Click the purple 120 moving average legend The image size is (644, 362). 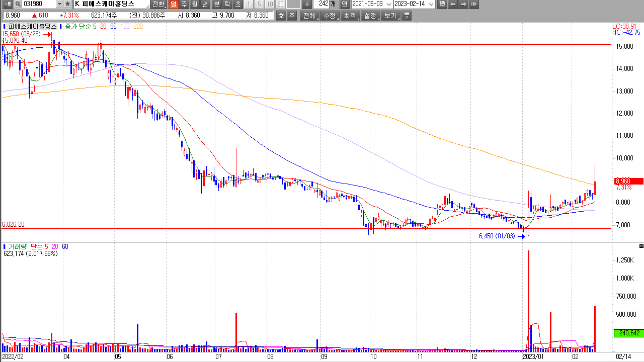pyautogui.click(x=125, y=26)
